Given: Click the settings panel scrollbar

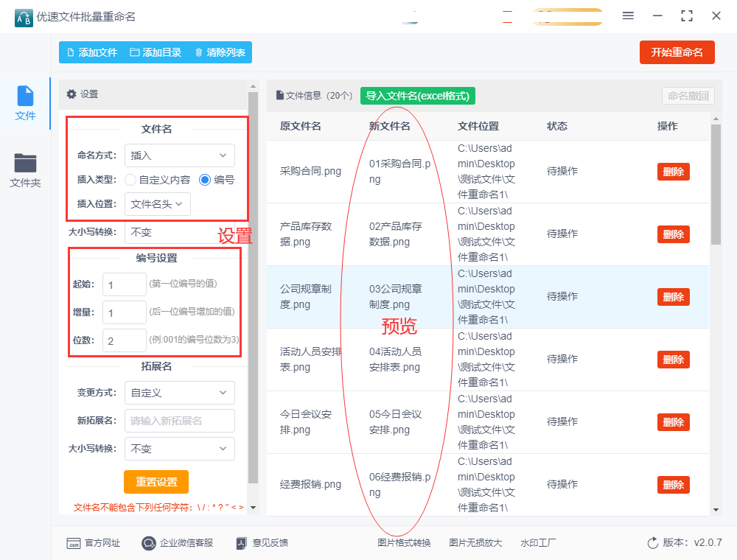Looking at the screenshot, I should [253, 287].
